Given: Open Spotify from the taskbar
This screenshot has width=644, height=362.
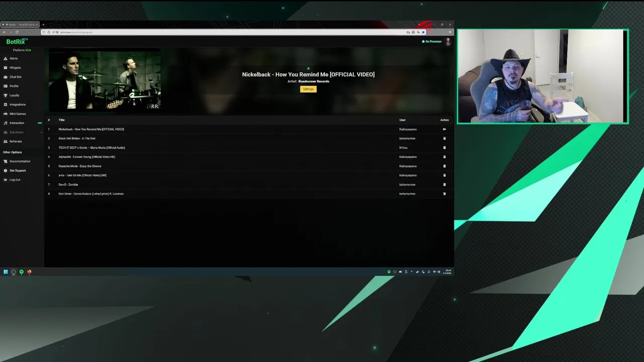Looking at the screenshot, I should click(21, 272).
